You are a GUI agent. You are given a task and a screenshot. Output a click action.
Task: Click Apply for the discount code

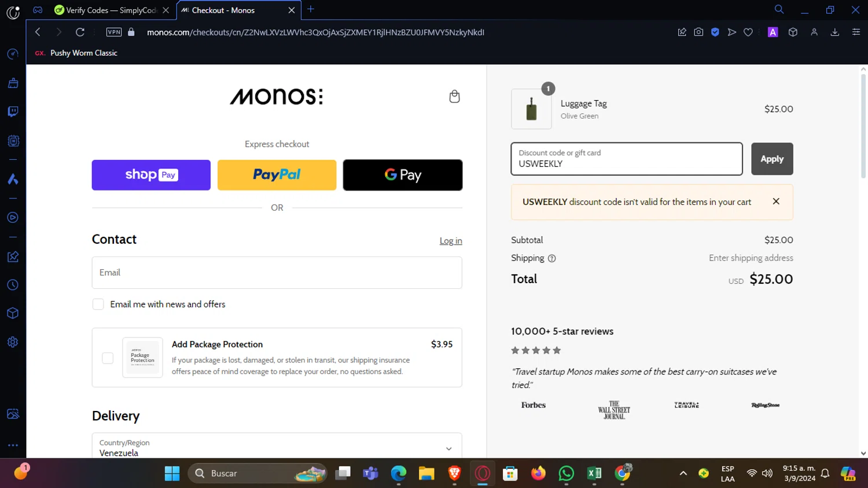772,159
